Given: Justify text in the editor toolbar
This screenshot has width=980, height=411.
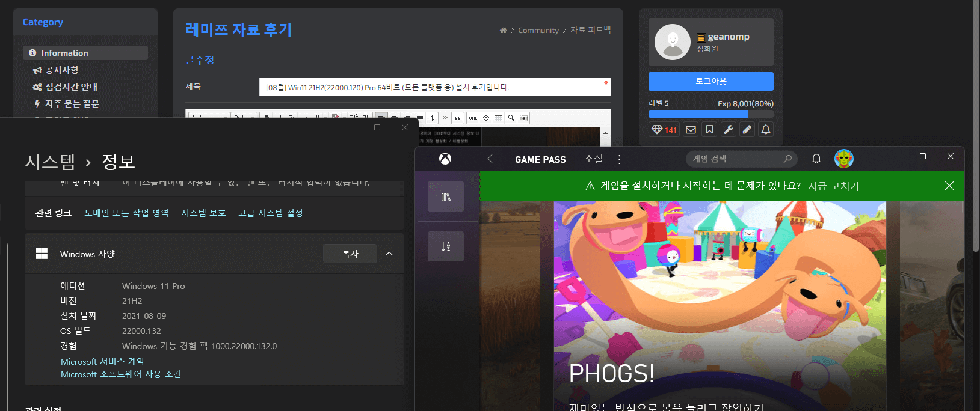Looking at the screenshot, I should point(420,118).
